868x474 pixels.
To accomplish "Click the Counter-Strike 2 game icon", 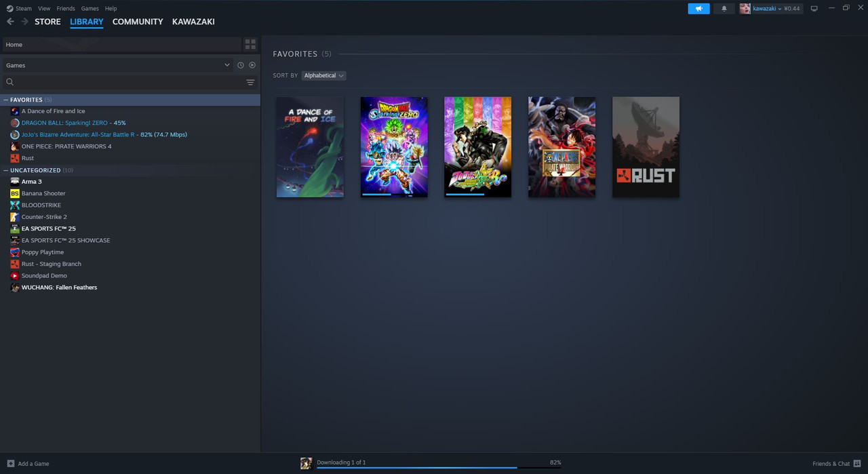I will click(x=15, y=217).
